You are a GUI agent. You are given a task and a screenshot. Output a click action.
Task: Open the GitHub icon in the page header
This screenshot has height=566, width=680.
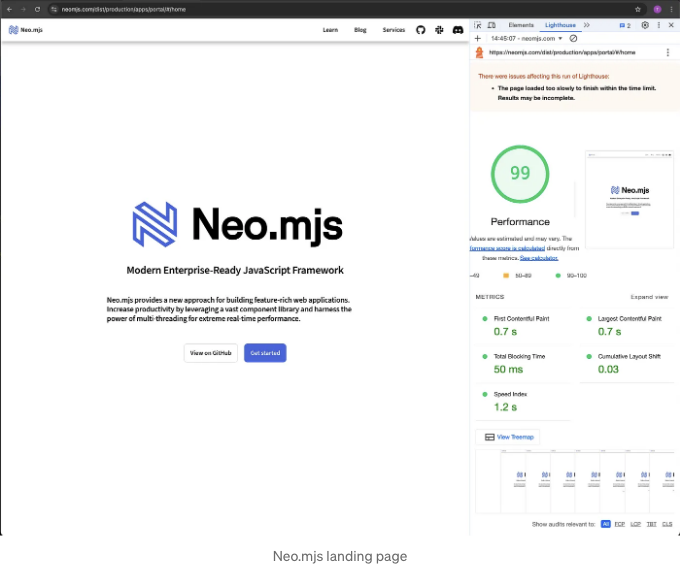tap(421, 30)
